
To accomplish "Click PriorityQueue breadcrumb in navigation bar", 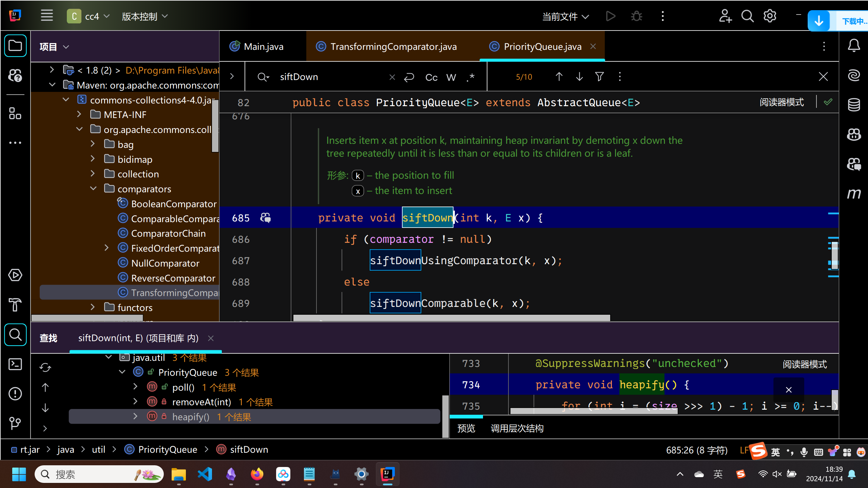I will (161, 450).
